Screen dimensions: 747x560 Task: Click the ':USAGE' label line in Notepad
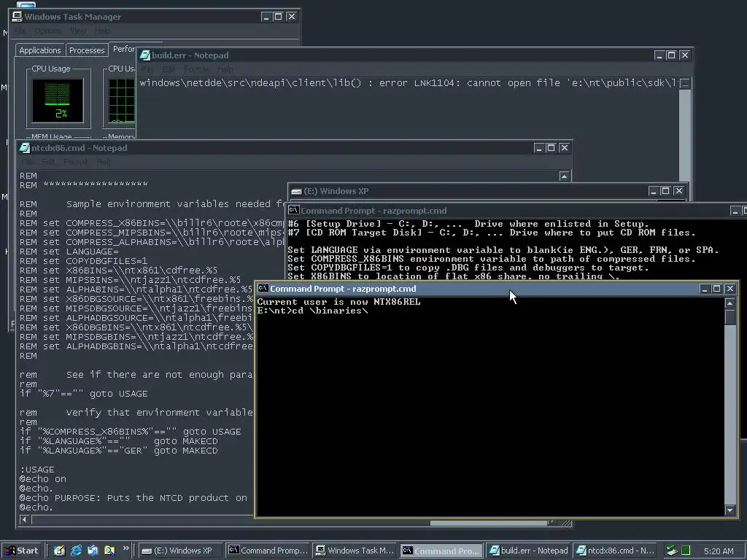point(36,470)
